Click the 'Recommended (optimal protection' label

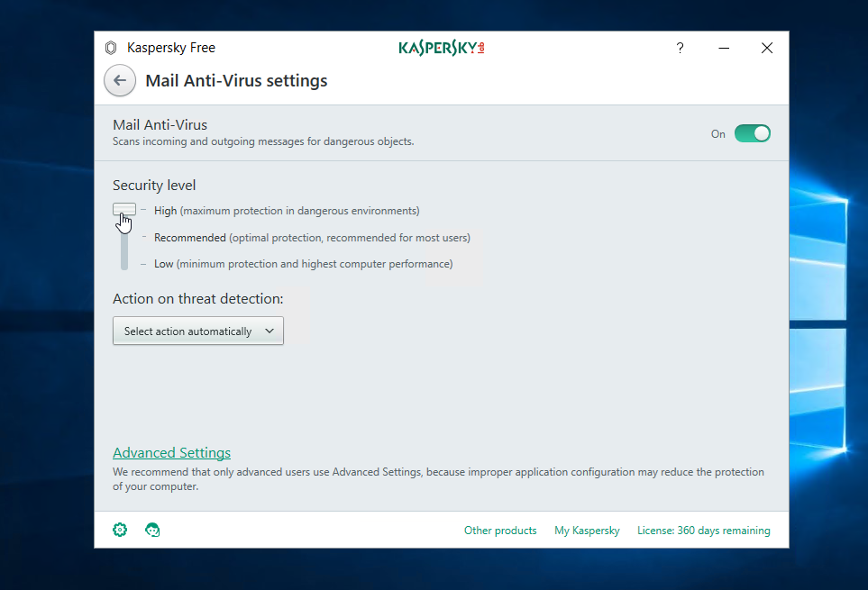pyautogui.click(x=312, y=238)
